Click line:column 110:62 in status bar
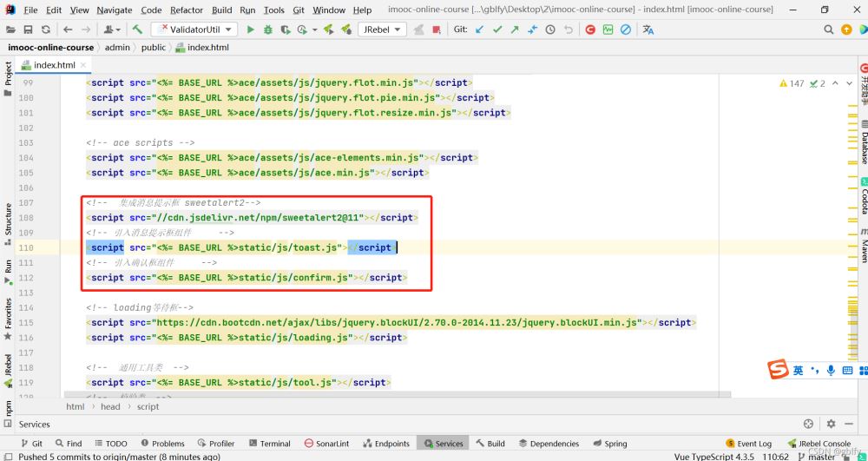The width and height of the screenshot is (868, 461). coord(774,457)
